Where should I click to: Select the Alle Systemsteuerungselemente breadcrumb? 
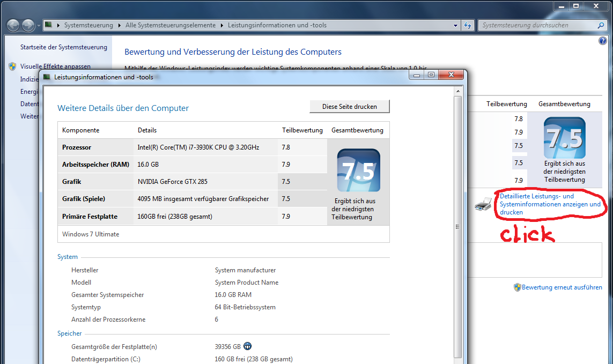point(171,25)
